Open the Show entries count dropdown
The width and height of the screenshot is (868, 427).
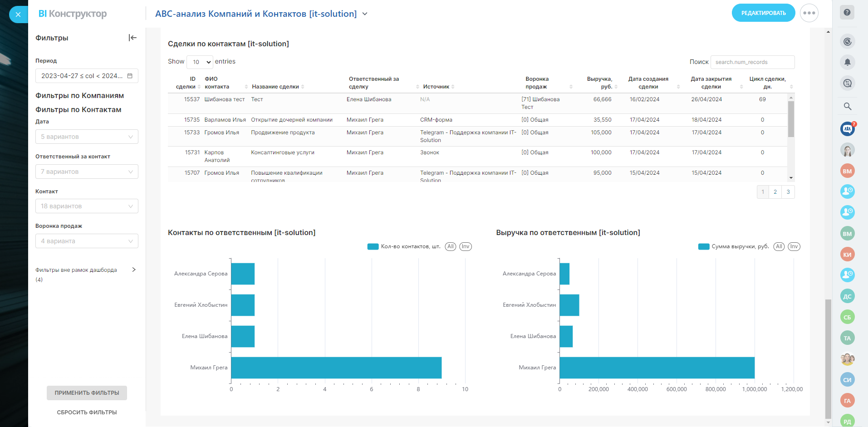point(200,62)
